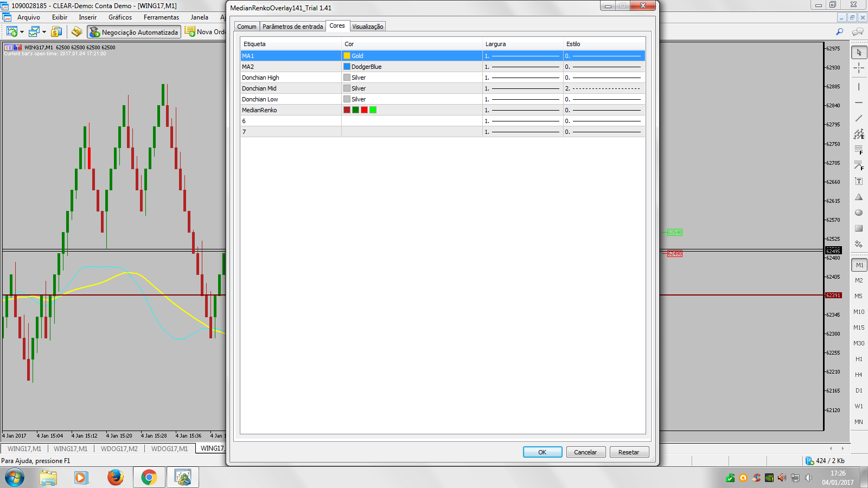Switch chart to M15 timeframe
868x488 pixels.
coord(859,328)
